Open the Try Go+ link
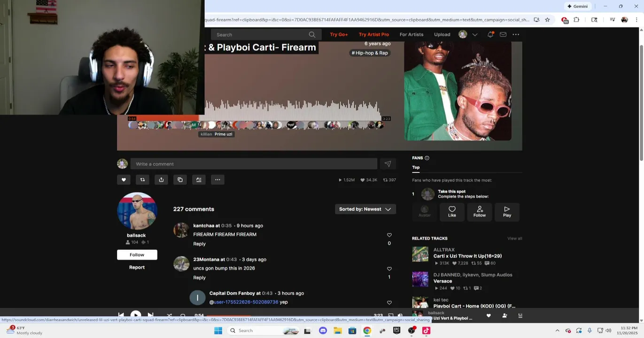This screenshot has width=644, height=338. pyautogui.click(x=339, y=34)
